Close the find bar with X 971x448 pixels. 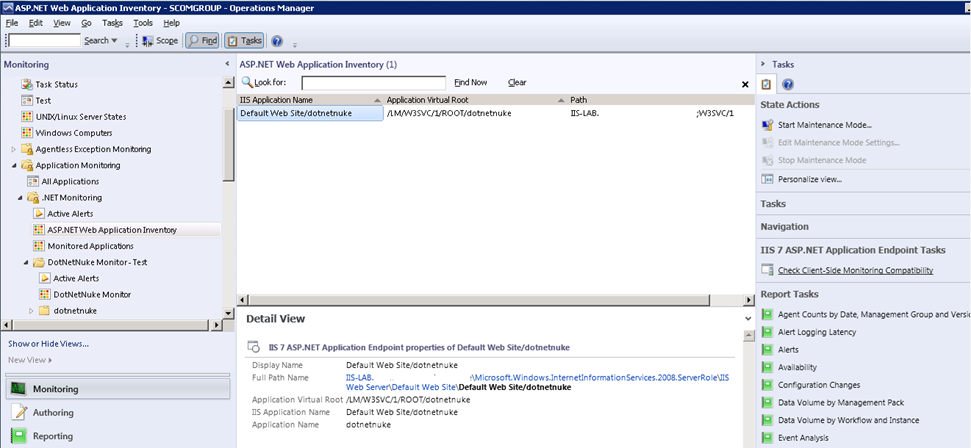745,84
